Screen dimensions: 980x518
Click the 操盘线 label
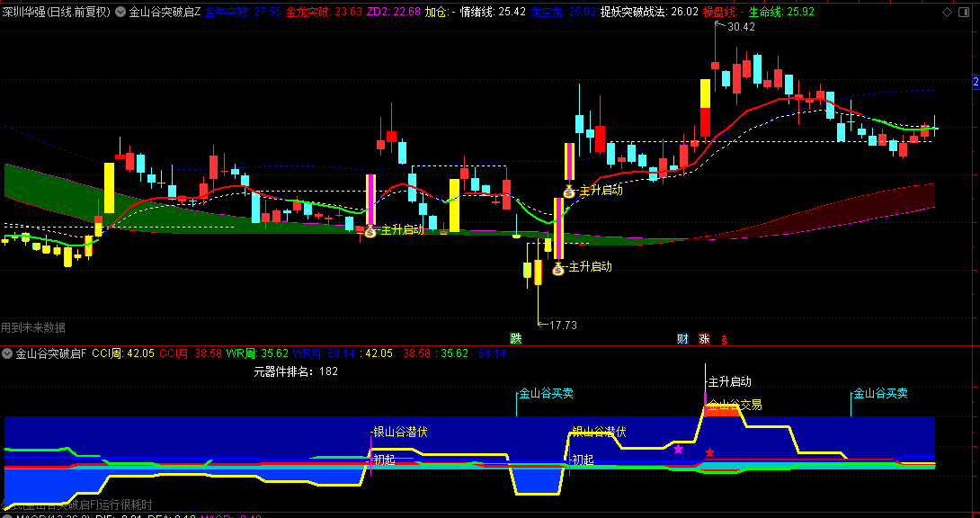pos(724,12)
